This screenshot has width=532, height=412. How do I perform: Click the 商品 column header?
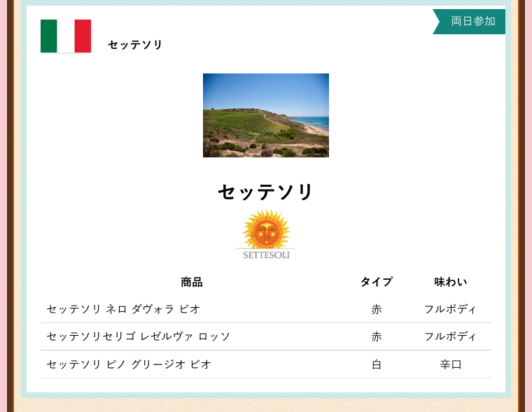(x=192, y=282)
